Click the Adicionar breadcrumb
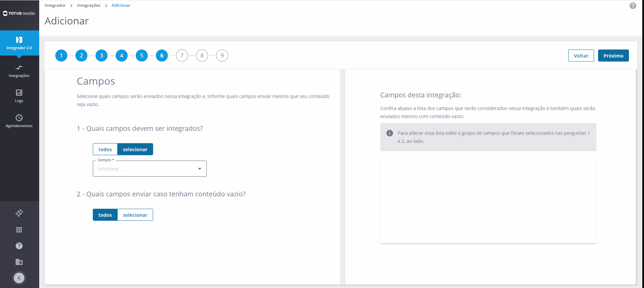 click(x=121, y=5)
